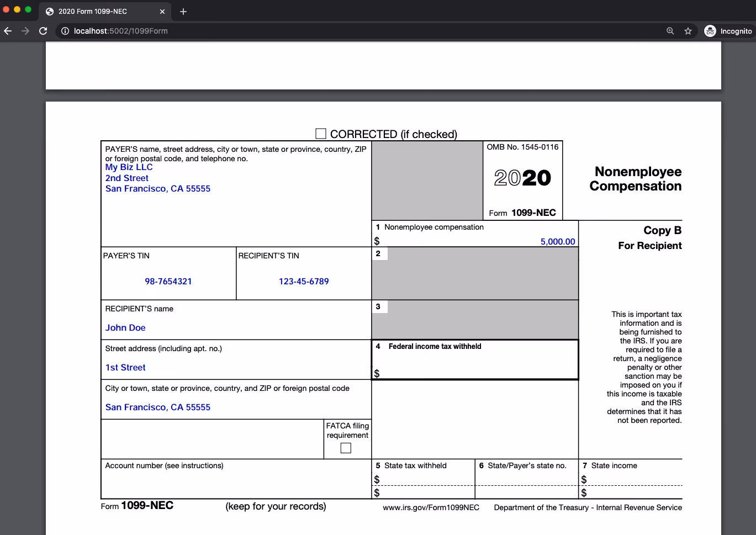This screenshot has width=756, height=535.
Task: Select the 5,000.00 compensation amount
Action: [558, 241]
